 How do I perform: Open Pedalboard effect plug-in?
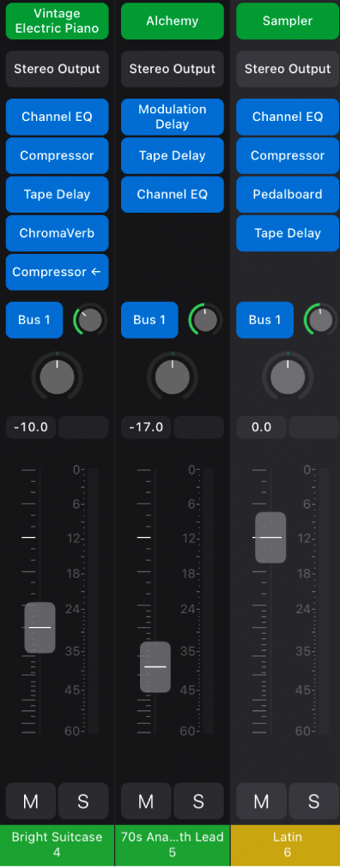(288, 195)
